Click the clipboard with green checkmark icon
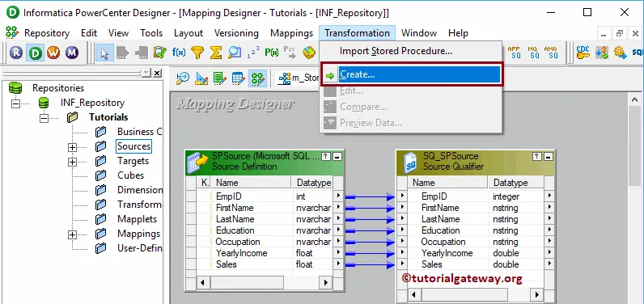644x304 pixels. click(159, 53)
